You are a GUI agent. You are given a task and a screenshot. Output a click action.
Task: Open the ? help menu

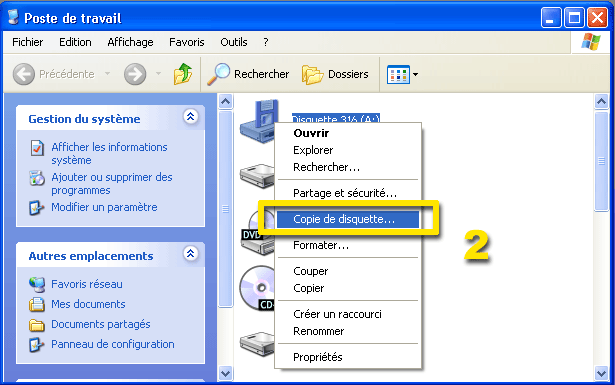(x=266, y=42)
